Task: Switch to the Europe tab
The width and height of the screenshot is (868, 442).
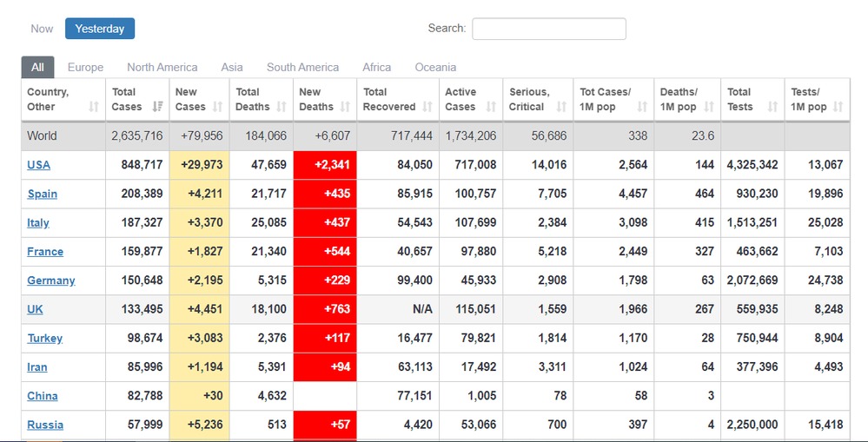Action: click(85, 67)
